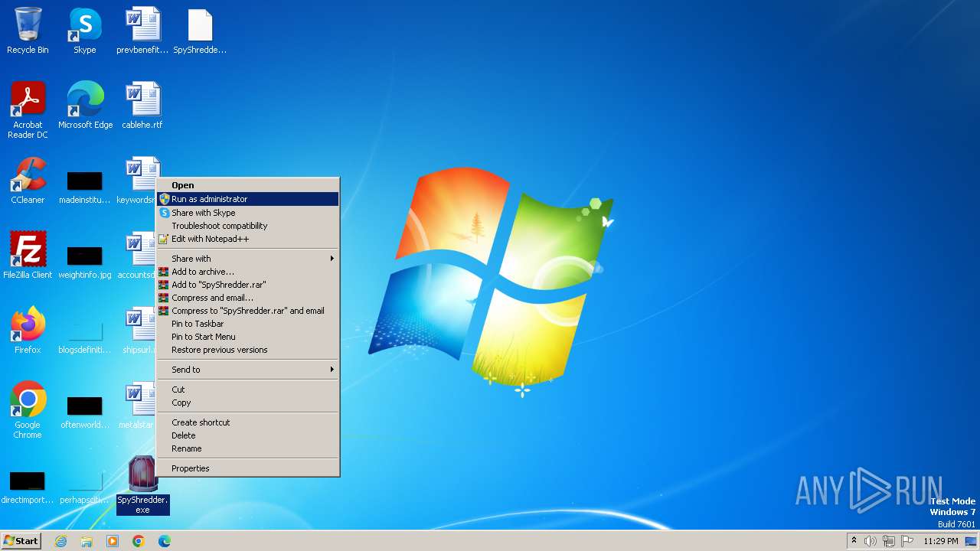The height and width of the screenshot is (551, 980).
Task: Open Windows Explorer folder in taskbar
Action: 87,541
